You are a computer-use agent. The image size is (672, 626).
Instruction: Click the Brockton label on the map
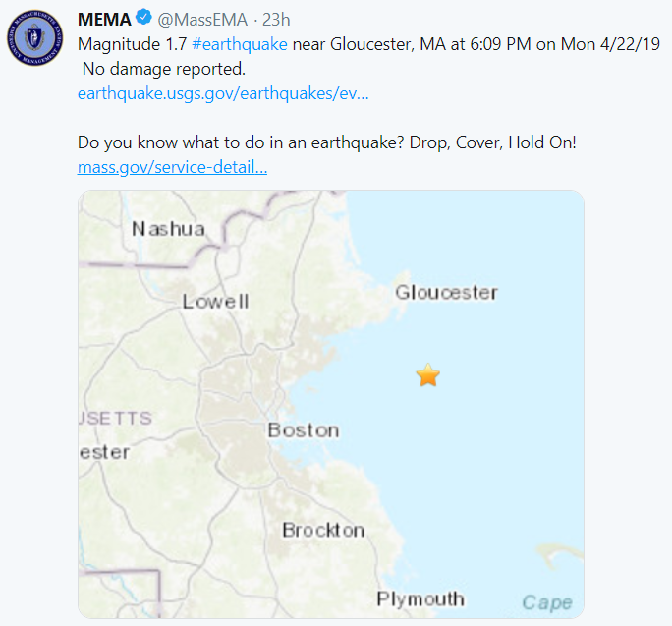point(323,530)
